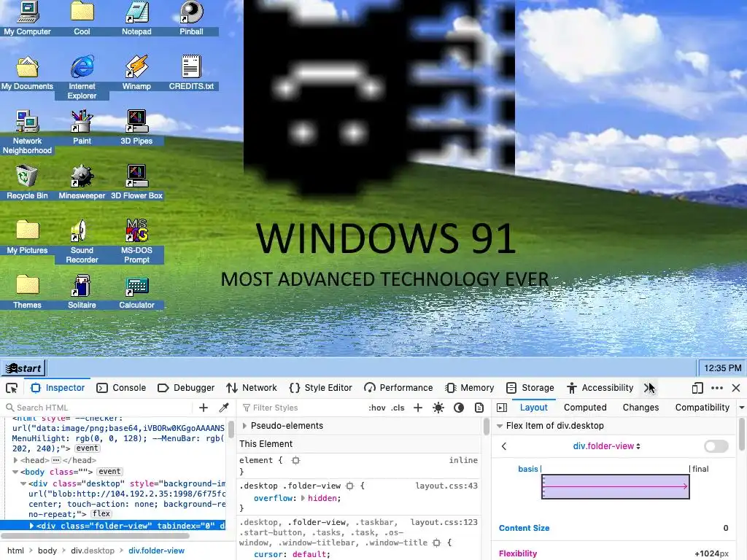Launch the MS-DOS Prompt icon

(x=136, y=241)
